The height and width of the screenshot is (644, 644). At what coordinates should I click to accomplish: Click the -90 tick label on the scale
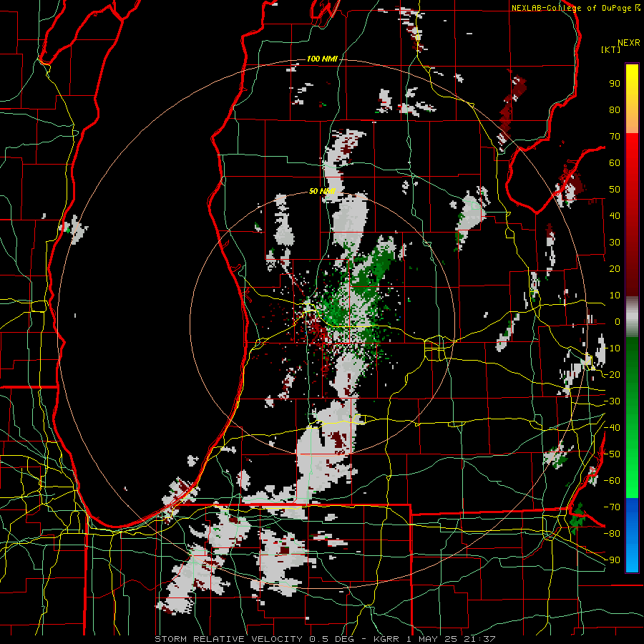[x=612, y=560]
